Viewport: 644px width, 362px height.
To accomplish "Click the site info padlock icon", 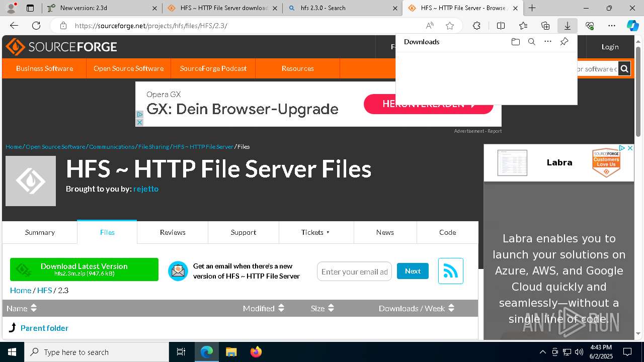I will click(x=63, y=26).
